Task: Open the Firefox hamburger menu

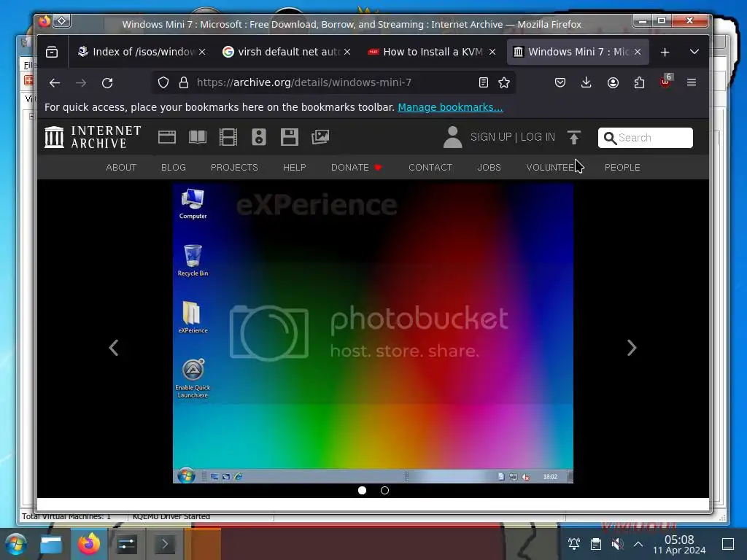Action: [692, 82]
